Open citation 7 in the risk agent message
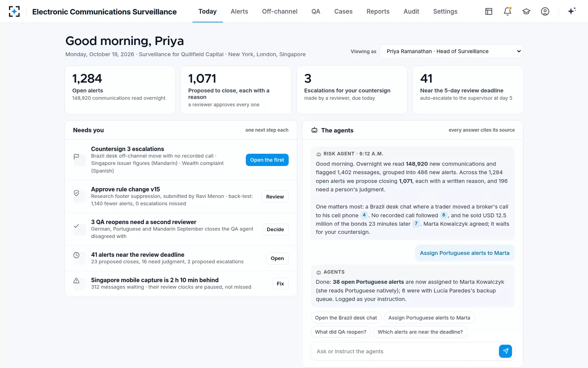This screenshot has width=588, height=368. 416,224
